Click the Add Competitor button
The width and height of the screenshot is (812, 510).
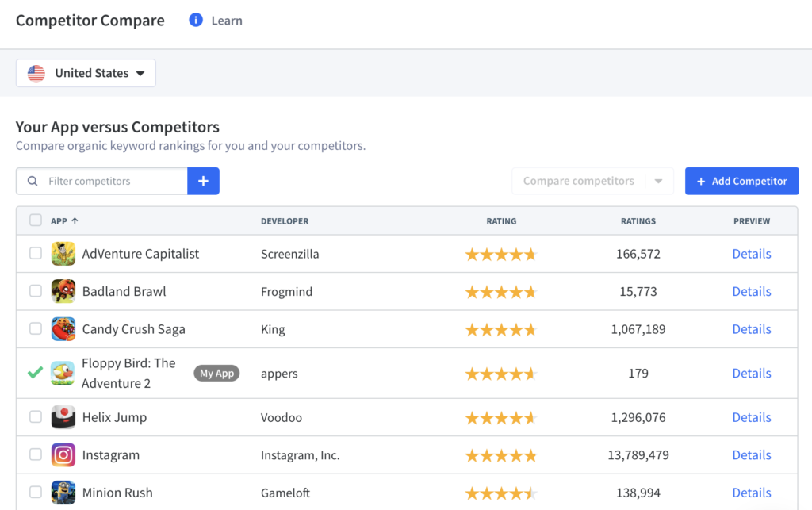tap(742, 181)
